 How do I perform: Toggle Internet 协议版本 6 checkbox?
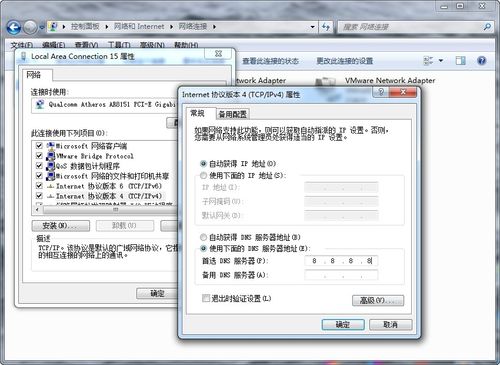click(39, 186)
